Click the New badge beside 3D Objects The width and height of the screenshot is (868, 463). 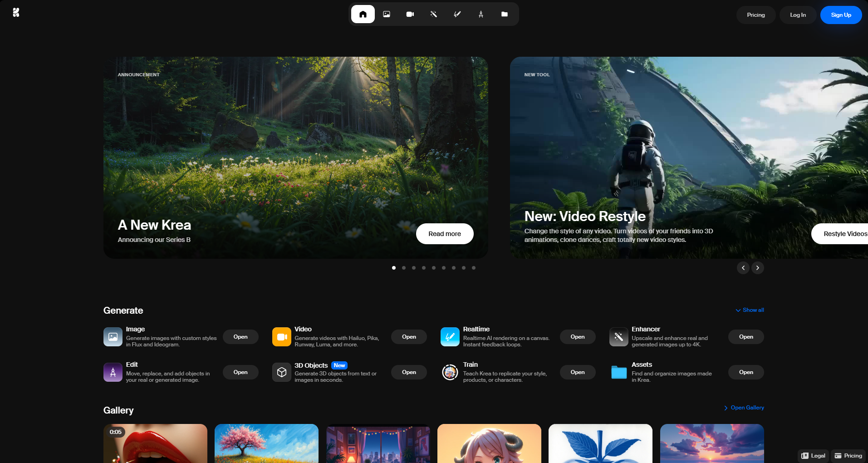(x=339, y=365)
